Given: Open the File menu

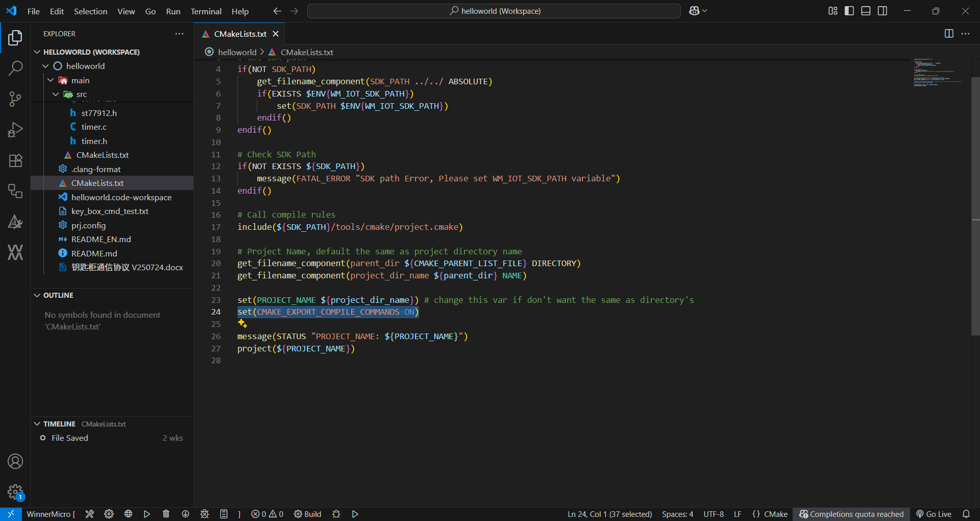Looking at the screenshot, I should [x=34, y=11].
